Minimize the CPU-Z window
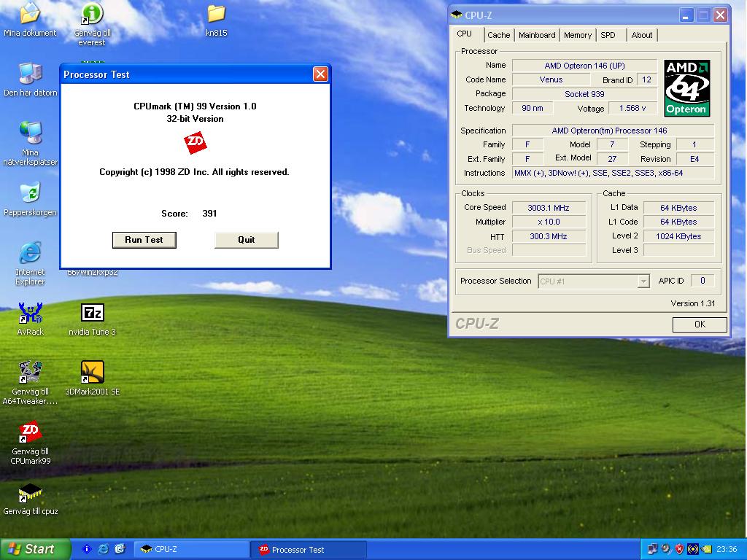This screenshot has width=747, height=560. click(x=686, y=15)
